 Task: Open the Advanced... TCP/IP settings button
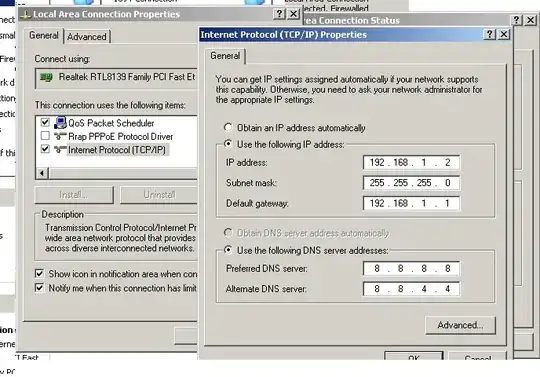point(460,325)
